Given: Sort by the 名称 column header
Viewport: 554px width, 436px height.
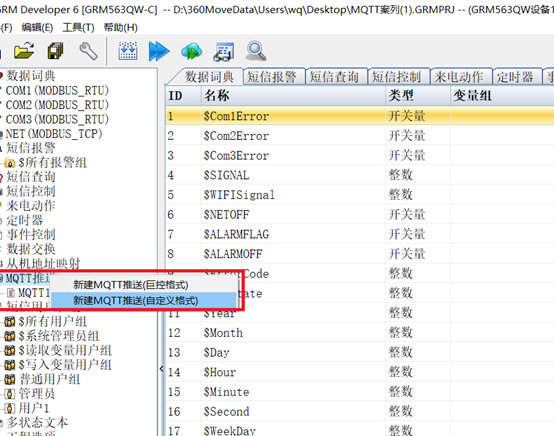Looking at the screenshot, I should click(x=293, y=95).
